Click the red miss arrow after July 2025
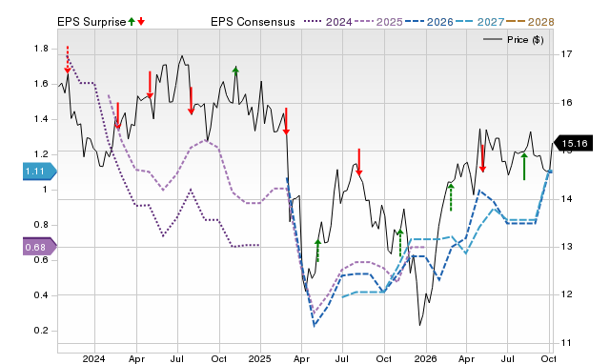The width and height of the screenshot is (610, 364). click(359, 162)
